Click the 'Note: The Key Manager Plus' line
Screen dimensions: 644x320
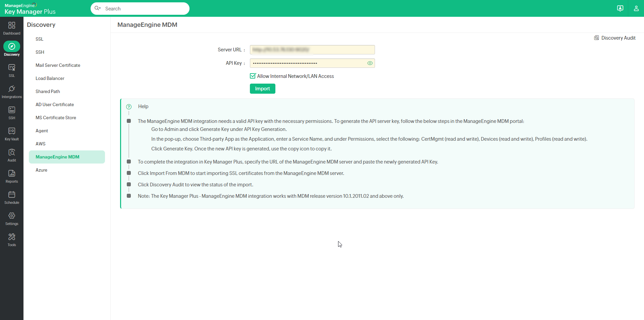(x=271, y=196)
